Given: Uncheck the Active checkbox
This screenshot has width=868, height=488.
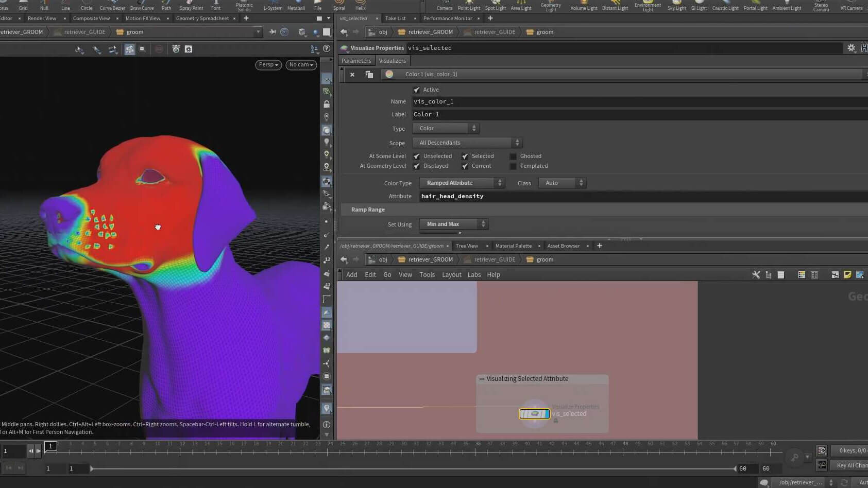Looking at the screenshot, I should [x=417, y=90].
